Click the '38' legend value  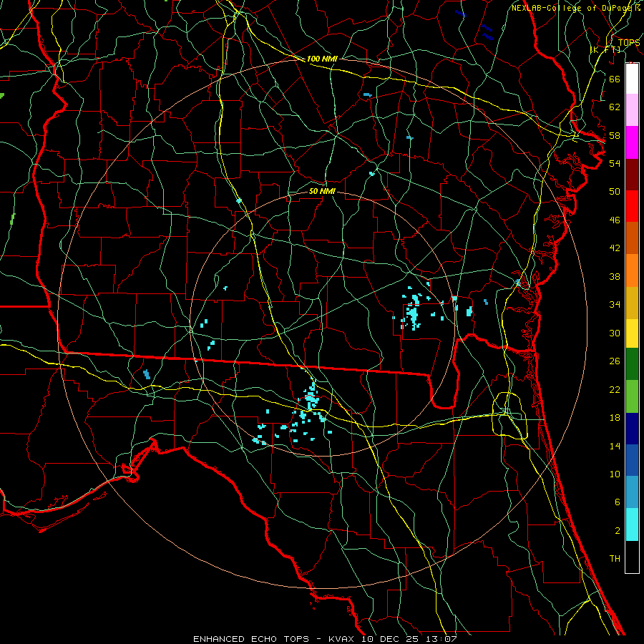click(615, 276)
